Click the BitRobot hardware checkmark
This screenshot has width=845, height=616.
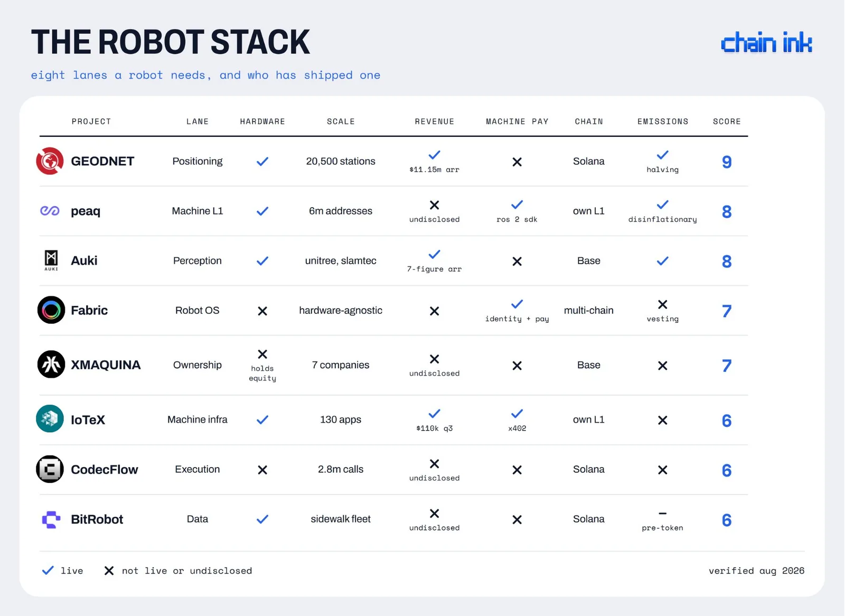point(262,519)
